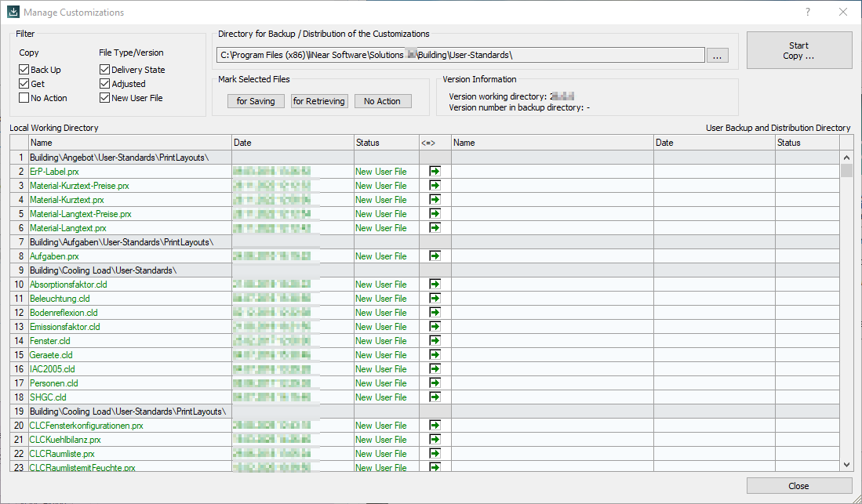Select the Aufgaben.prx file name
This screenshot has height=504, width=862.
coord(54,256)
